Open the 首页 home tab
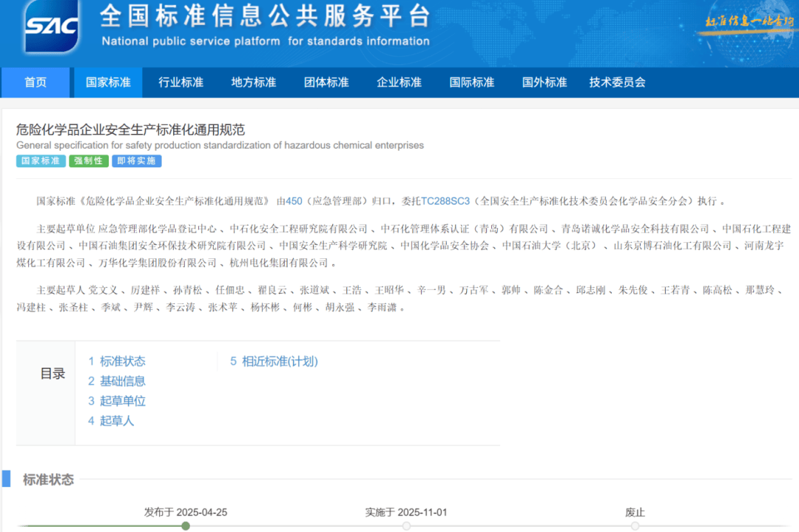The width and height of the screenshot is (799, 532). (x=36, y=82)
